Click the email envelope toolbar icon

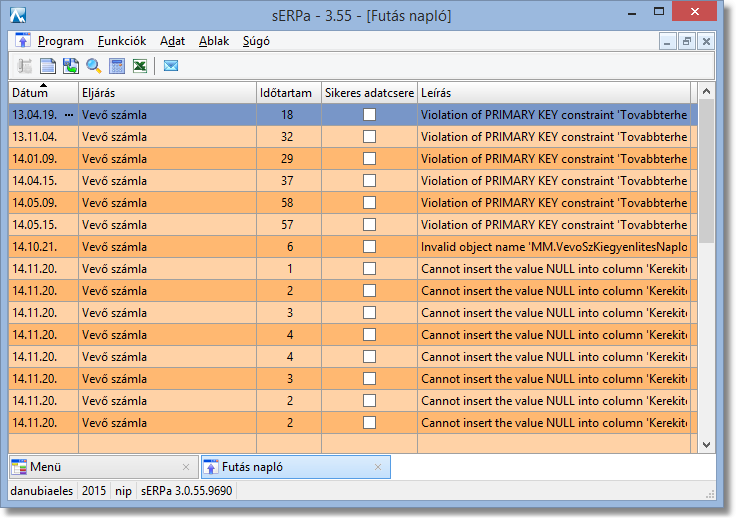pos(171,66)
